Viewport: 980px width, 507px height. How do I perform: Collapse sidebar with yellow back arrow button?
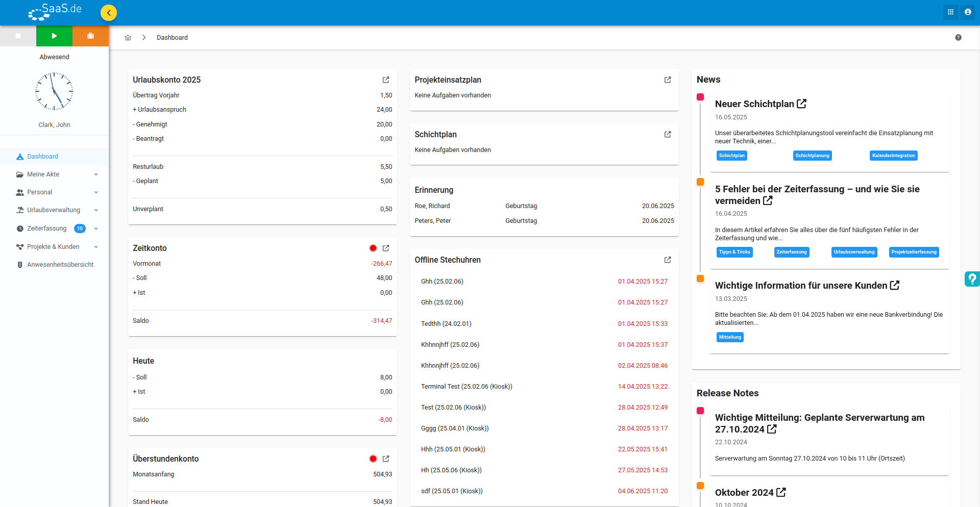click(x=109, y=13)
